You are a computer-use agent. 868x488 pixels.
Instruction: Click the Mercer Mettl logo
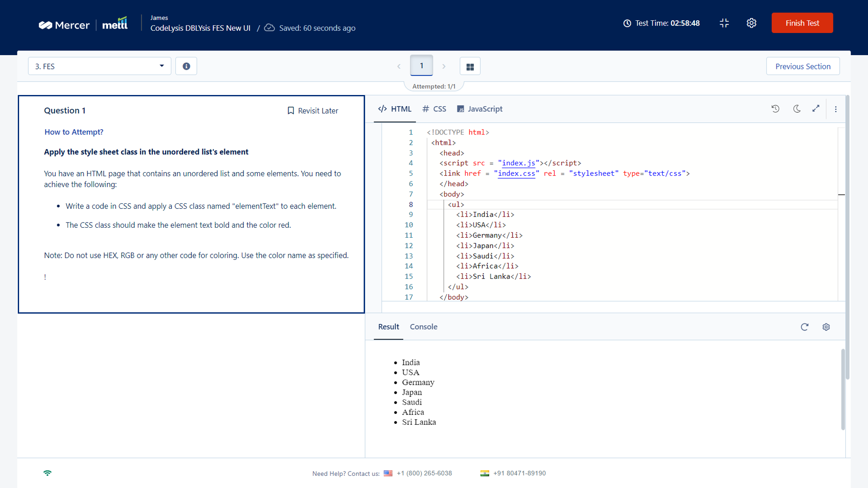coord(83,24)
